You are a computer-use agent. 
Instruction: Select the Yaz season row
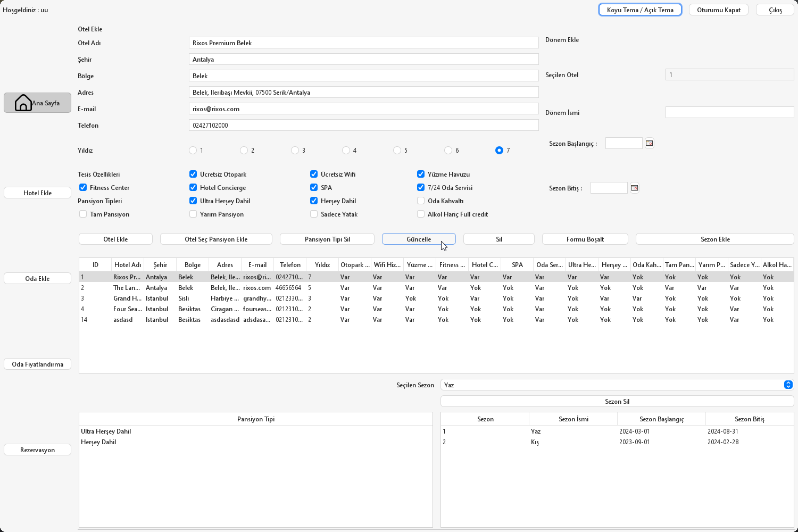pos(617,431)
